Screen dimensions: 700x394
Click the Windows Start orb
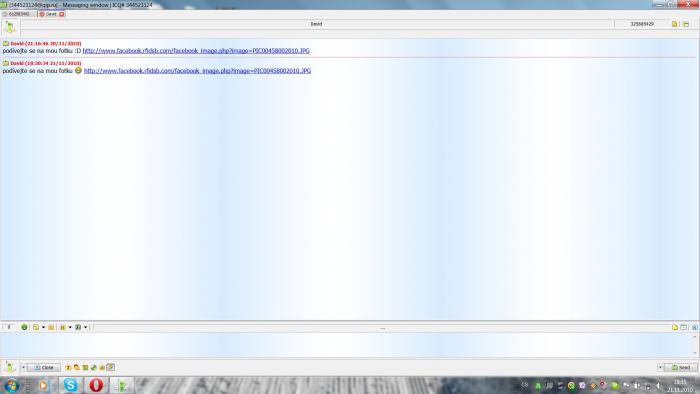(x=12, y=385)
